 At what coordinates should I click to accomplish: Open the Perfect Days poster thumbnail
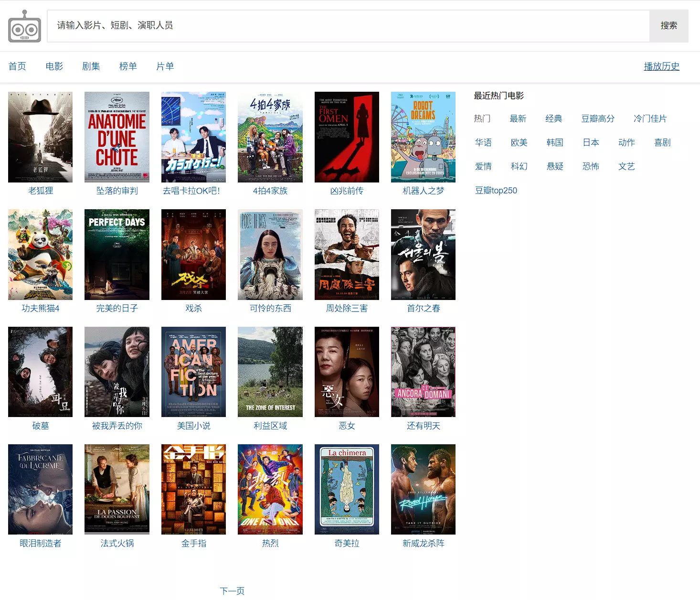tap(117, 255)
